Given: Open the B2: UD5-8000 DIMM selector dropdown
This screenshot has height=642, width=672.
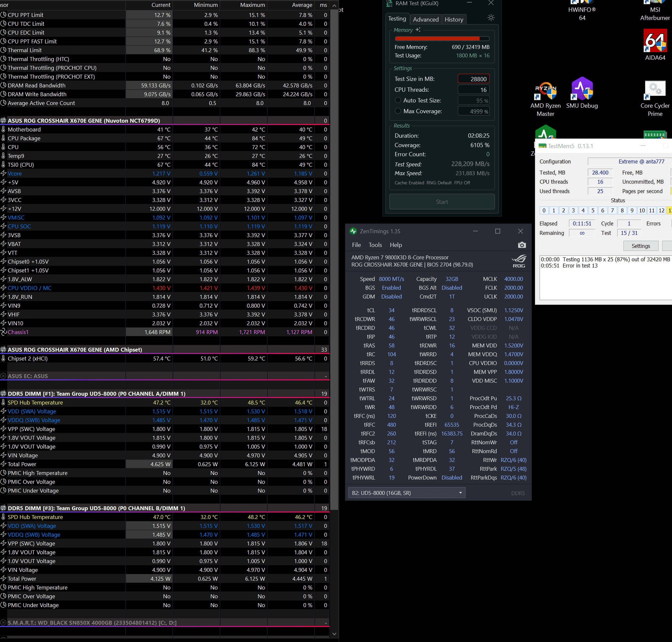Looking at the screenshot, I should coord(407,493).
